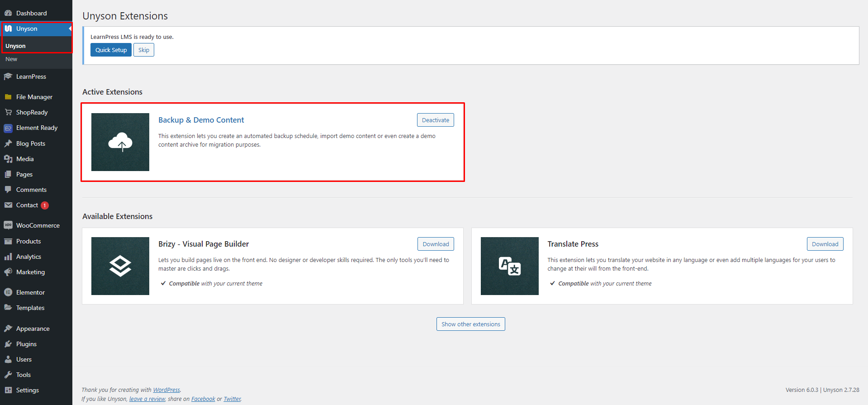
Task: Click the Contact notification badge
Action: click(x=45, y=205)
